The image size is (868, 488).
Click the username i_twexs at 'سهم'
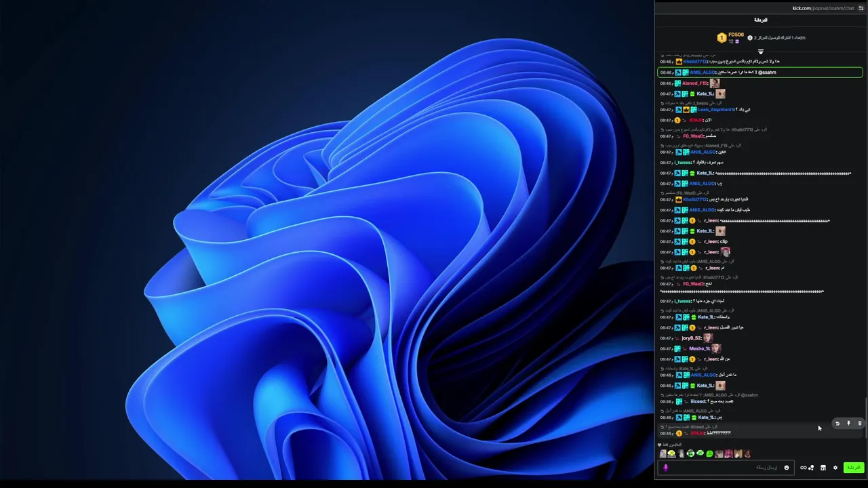682,163
